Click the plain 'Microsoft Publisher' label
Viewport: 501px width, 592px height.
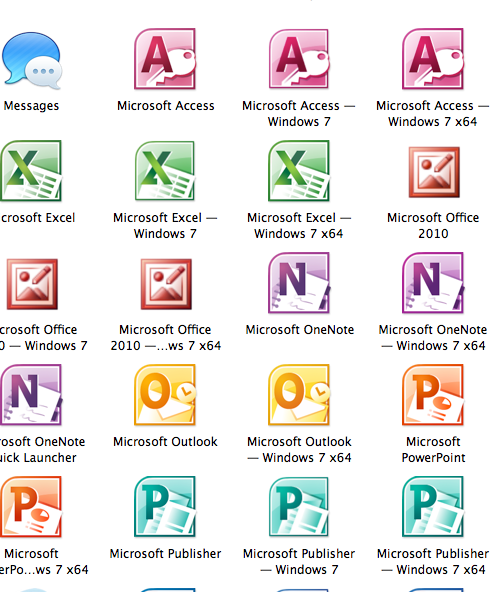[x=165, y=554]
